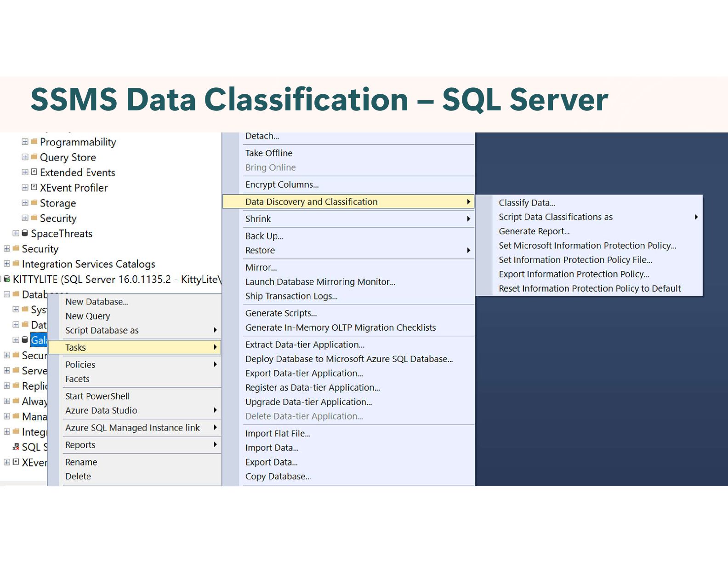Screen dimensions: 728x563
Task: Click the Query Store folder icon
Action: pos(34,157)
